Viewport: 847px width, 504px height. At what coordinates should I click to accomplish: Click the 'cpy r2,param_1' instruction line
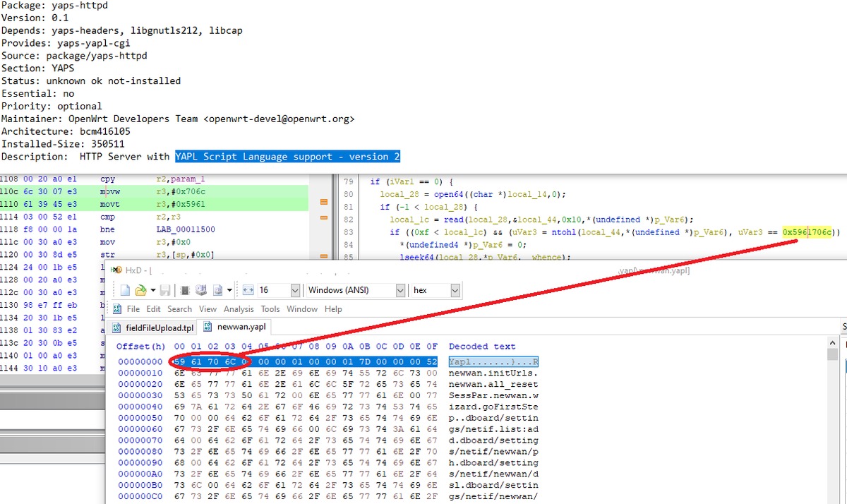pos(152,179)
